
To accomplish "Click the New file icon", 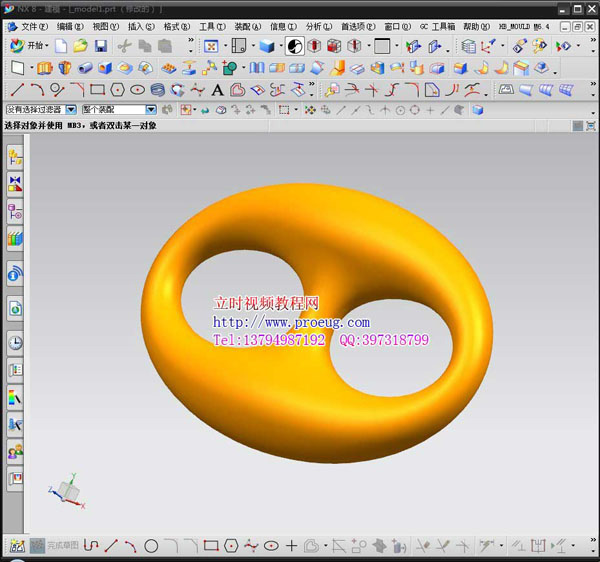I will (61, 46).
